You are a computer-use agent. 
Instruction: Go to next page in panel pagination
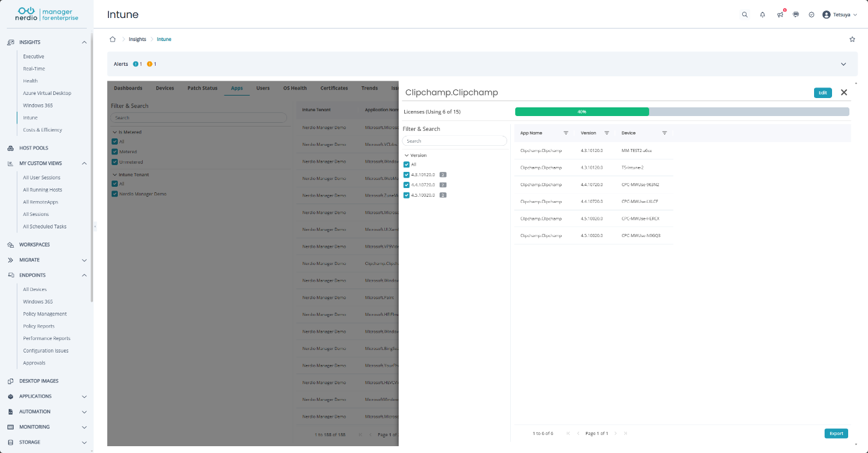616,433
